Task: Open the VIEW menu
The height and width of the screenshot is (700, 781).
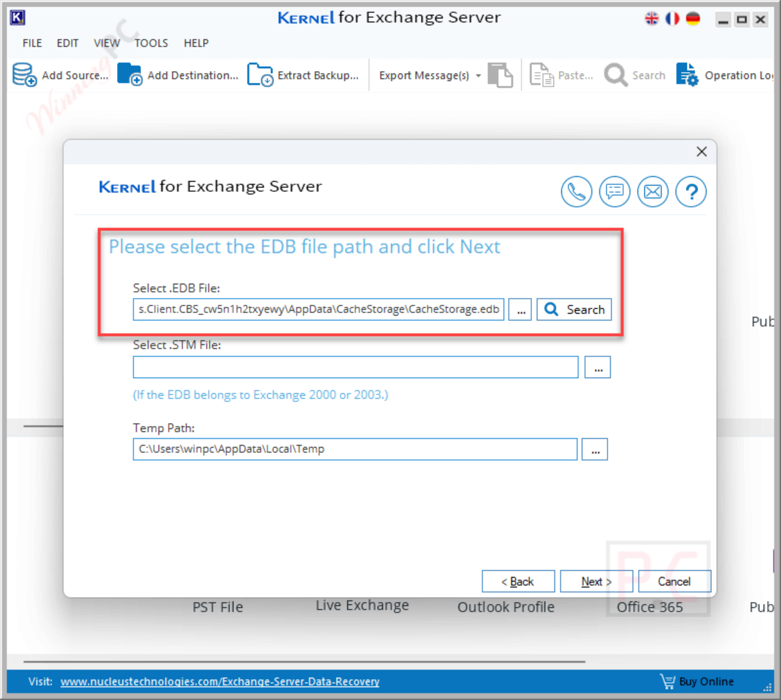Action: click(x=107, y=43)
